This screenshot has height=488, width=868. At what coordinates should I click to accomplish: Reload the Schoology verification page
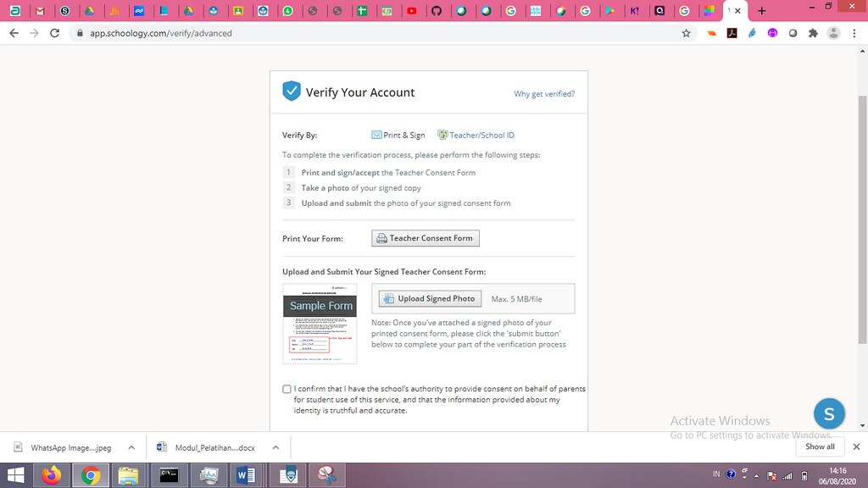coord(54,33)
